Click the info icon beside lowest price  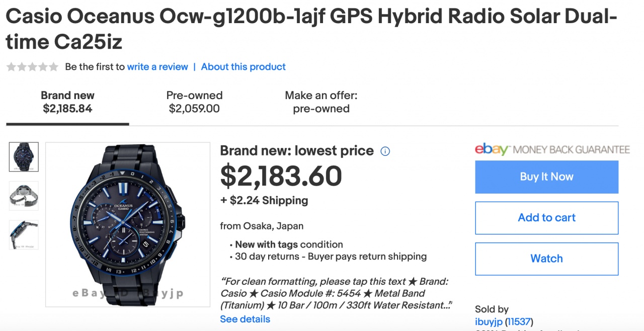385,151
